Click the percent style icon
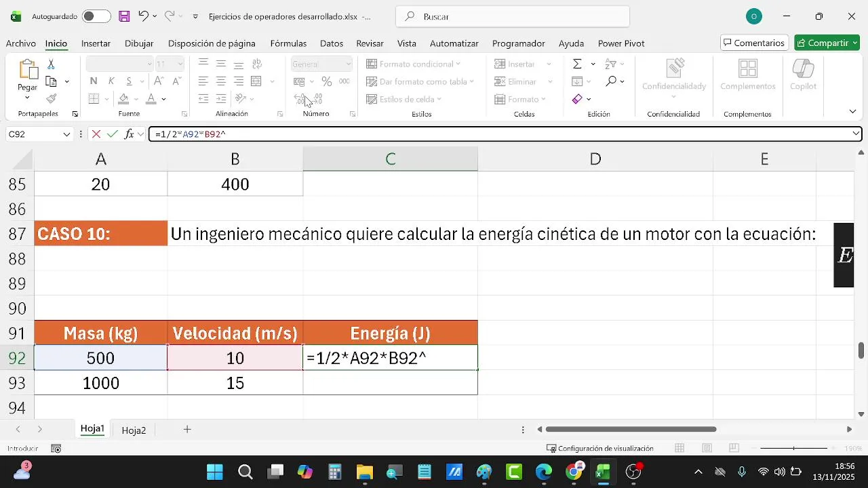The height and width of the screenshot is (488, 868). (x=327, y=81)
